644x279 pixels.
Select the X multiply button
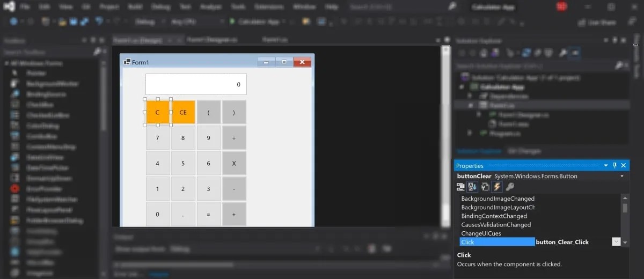tap(234, 163)
